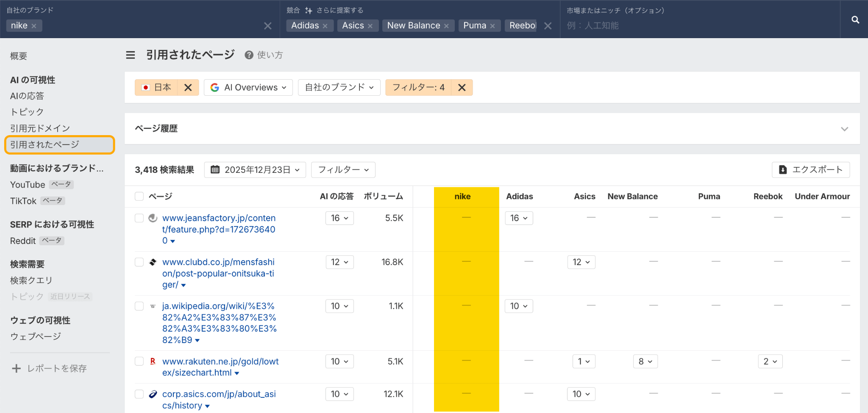The height and width of the screenshot is (413, 868).
Task: Remove the nike brand tag
Action: (34, 26)
